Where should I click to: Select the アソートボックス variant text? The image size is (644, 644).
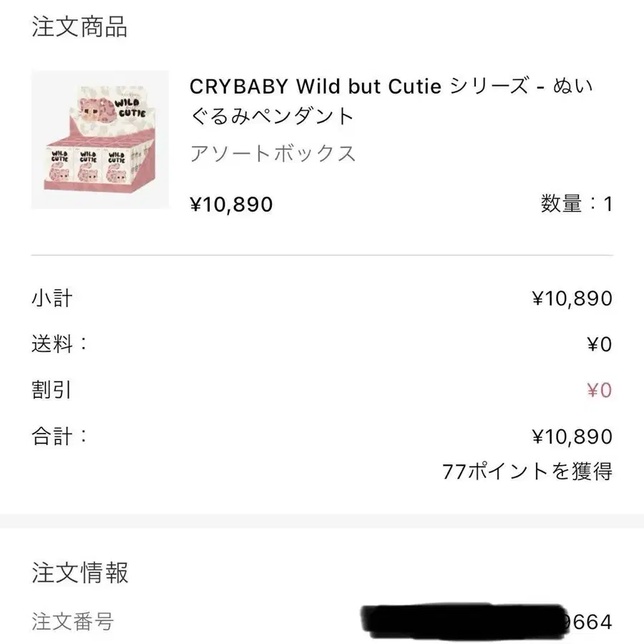(x=273, y=154)
